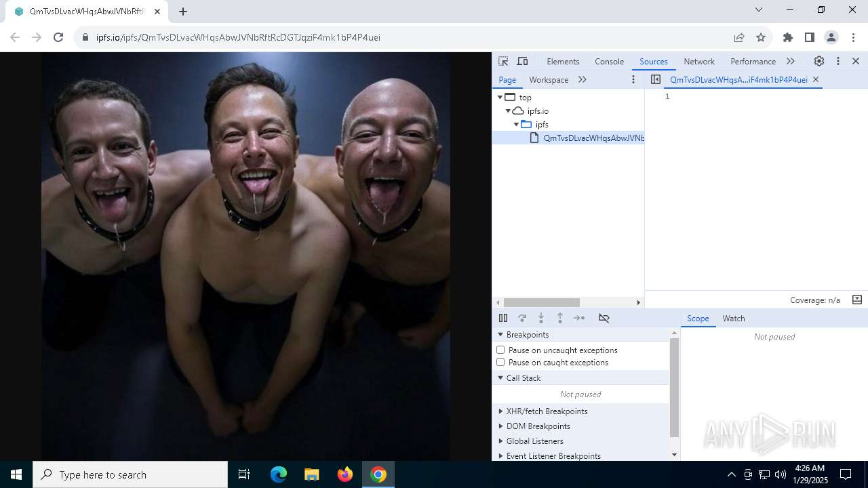Enable Pause on caught exceptions
This screenshot has height=488, width=868.
coord(500,362)
